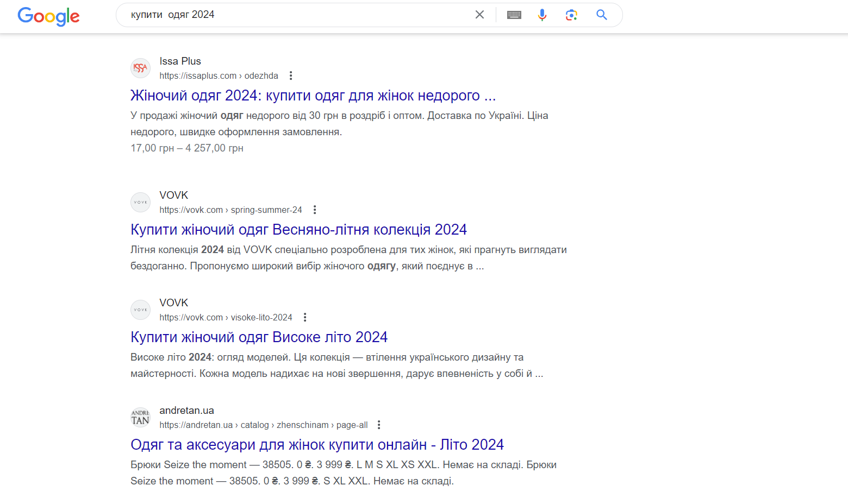This screenshot has height=504, width=848.
Task: Search by image with Google Lens icon
Action: pos(571,15)
